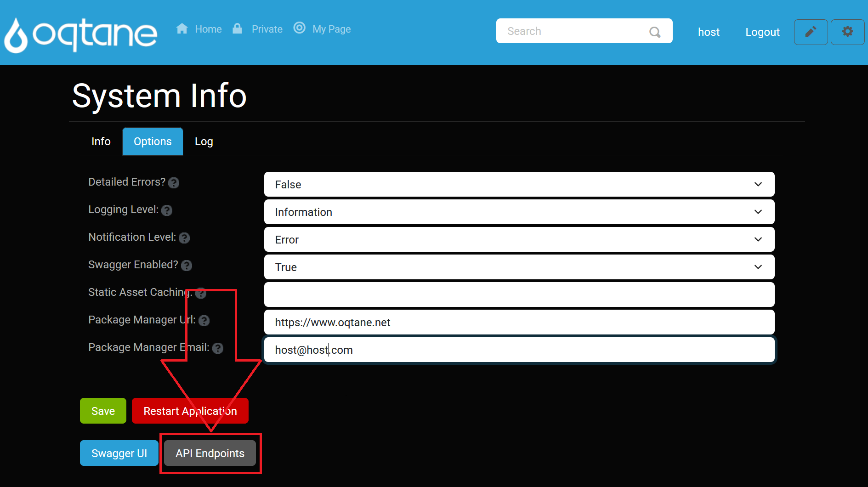Open edit mode with pencil icon

811,32
